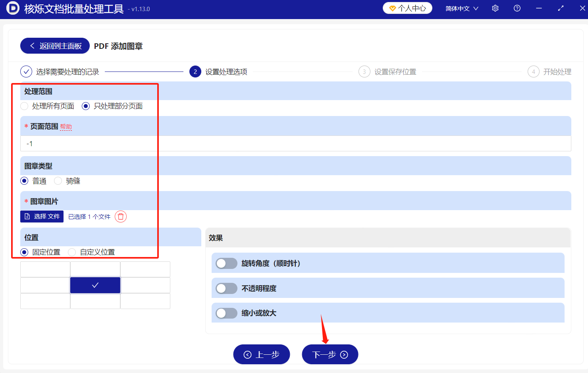Select the 处理所有页面 radio option
Screen dimensions: 588x373
(x=24, y=106)
